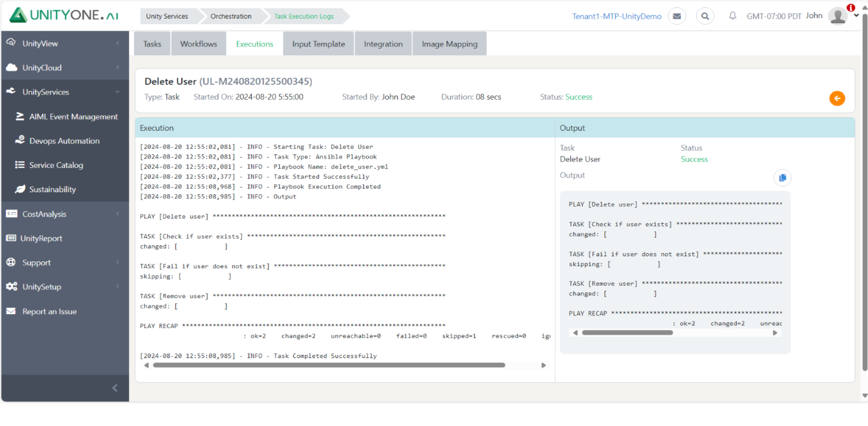Click the Execution log horizontal scrollbar thumb
This screenshot has width=868, height=426.
(329, 365)
